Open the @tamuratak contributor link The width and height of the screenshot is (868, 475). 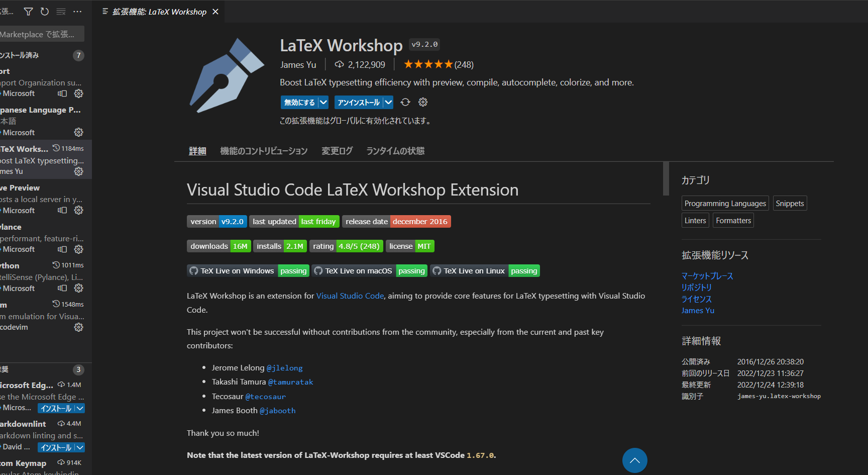[290, 382]
